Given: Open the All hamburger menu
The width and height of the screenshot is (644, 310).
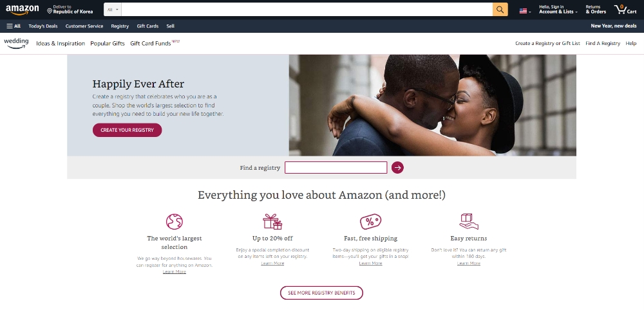Looking at the screenshot, I should [x=14, y=26].
